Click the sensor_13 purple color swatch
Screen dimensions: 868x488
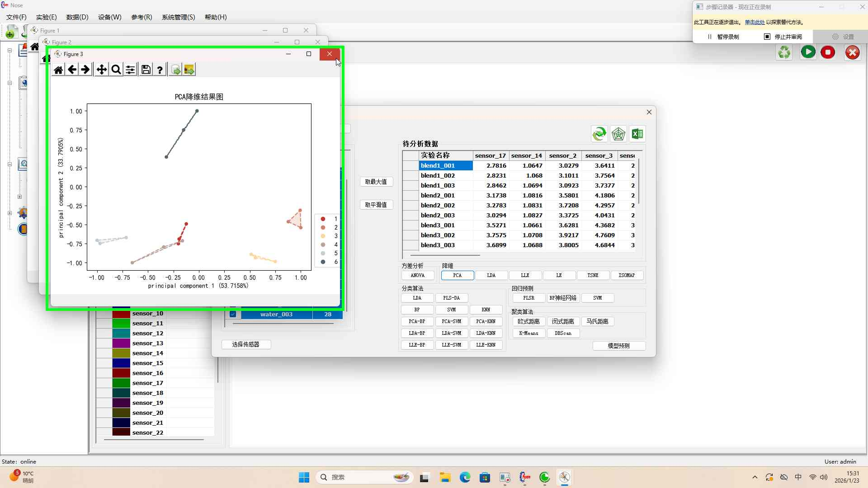pyautogui.click(x=121, y=343)
